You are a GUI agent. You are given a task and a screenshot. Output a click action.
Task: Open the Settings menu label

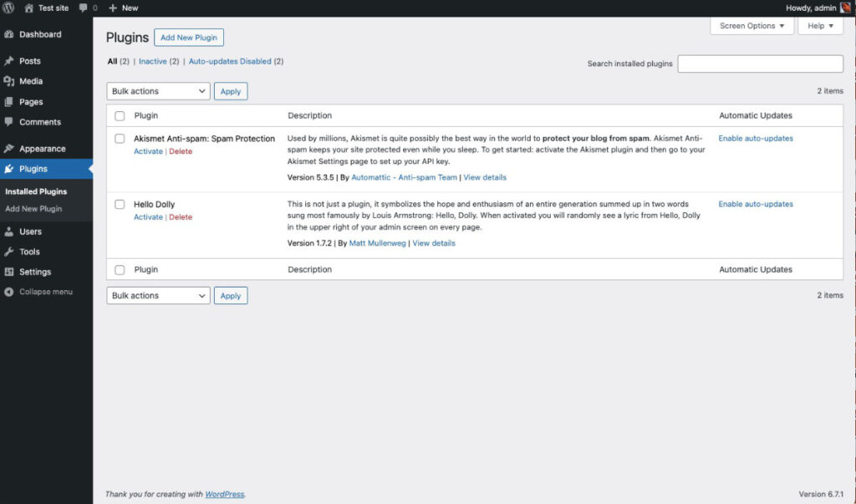[x=35, y=272]
